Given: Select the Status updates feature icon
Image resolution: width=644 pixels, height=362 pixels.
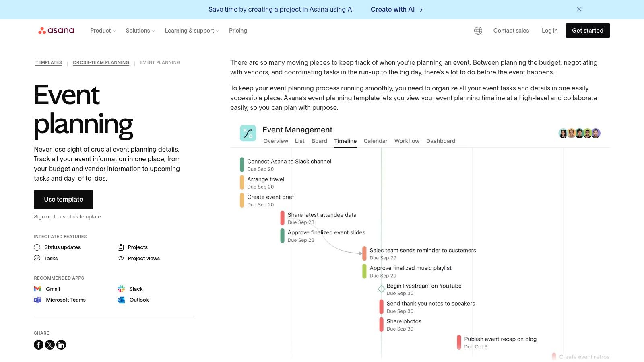Looking at the screenshot, I should (x=37, y=247).
